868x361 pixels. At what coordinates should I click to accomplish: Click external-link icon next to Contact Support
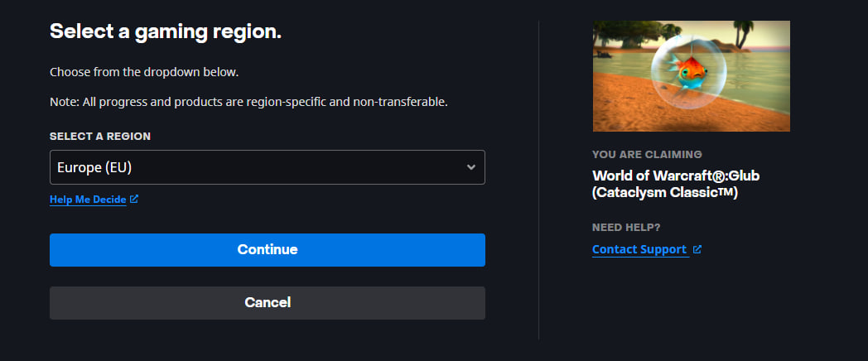coord(697,248)
